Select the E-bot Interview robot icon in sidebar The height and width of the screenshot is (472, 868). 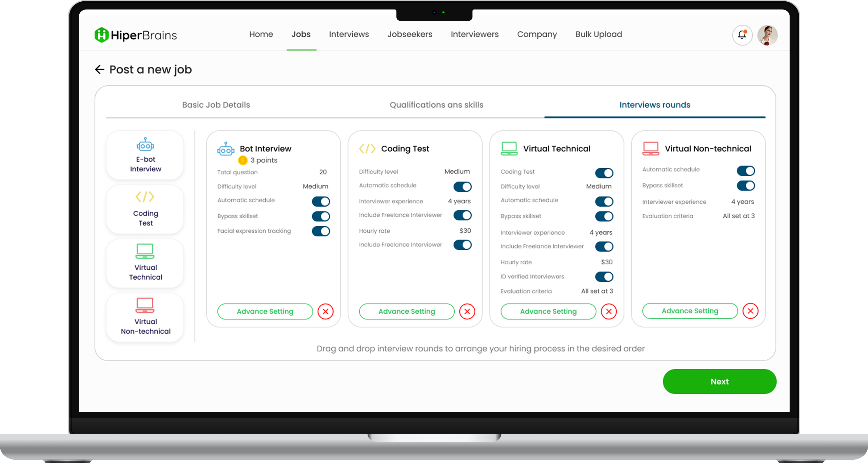pyautogui.click(x=145, y=145)
